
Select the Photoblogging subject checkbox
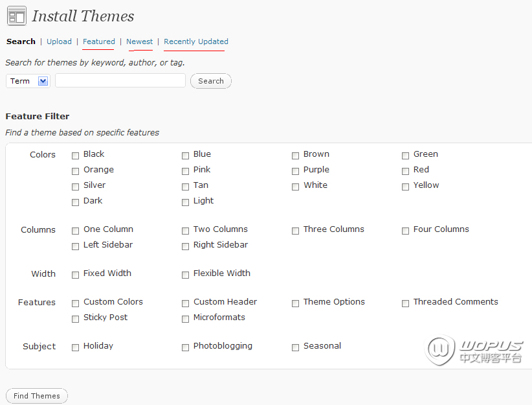point(186,347)
